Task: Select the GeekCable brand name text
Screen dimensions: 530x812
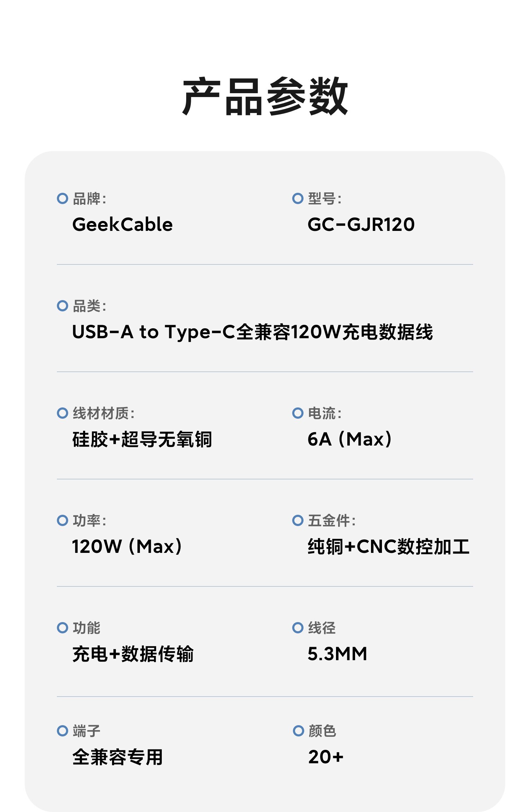Action: pos(122,225)
